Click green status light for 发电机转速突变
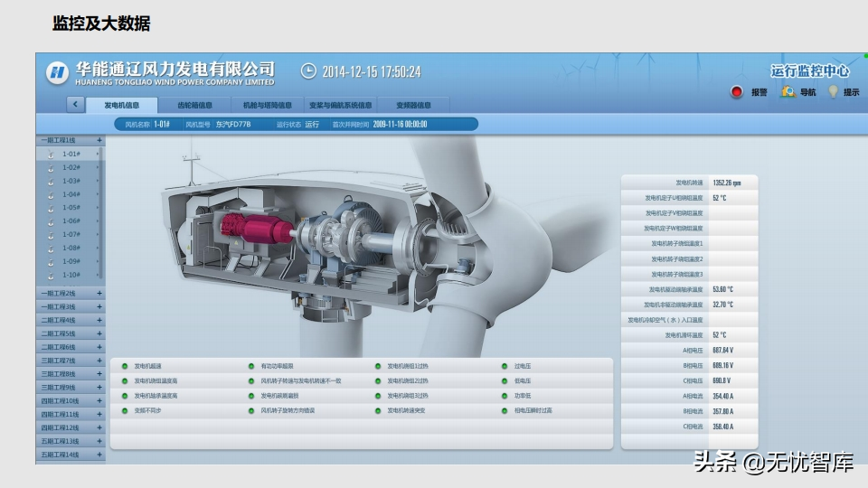Viewport: 868px width, 488px height. (x=378, y=411)
